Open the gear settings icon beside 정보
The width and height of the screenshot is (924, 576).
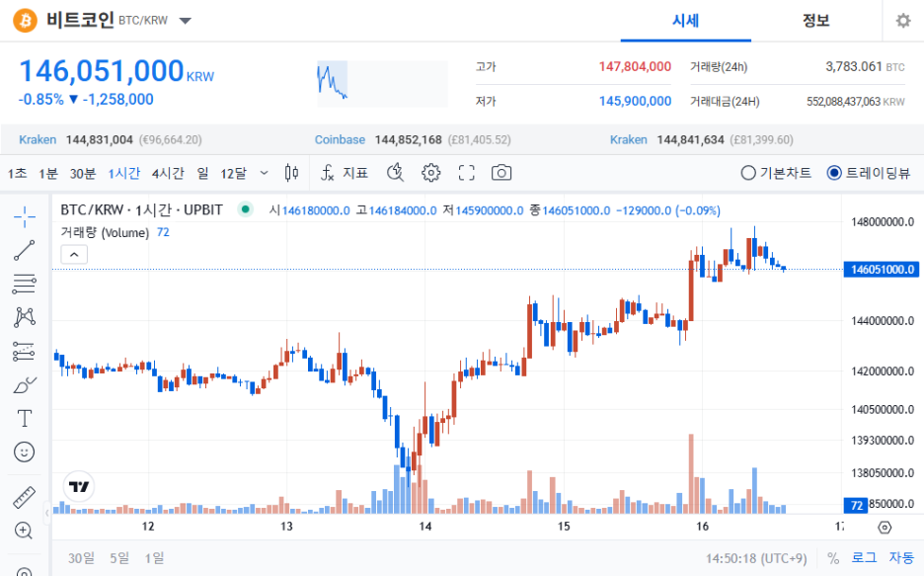pos(903,21)
